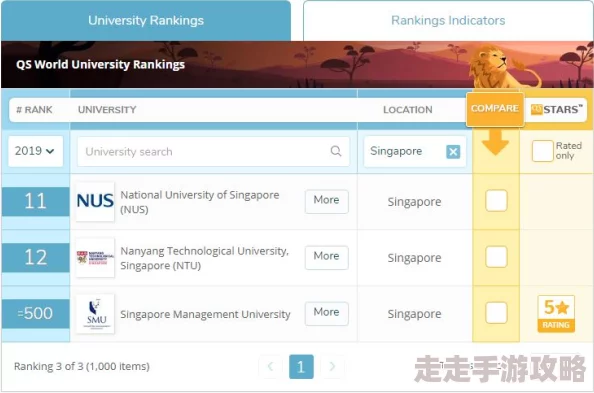Tick compare checkbox for NTU
594x393 pixels.
point(496,257)
